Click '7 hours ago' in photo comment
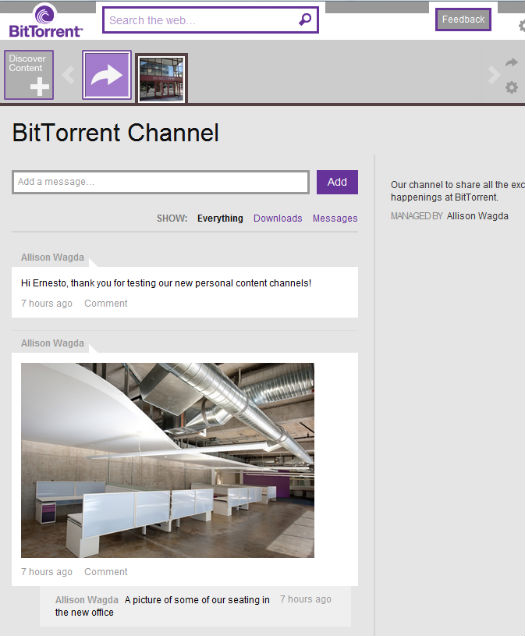 [x=306, y=599]
